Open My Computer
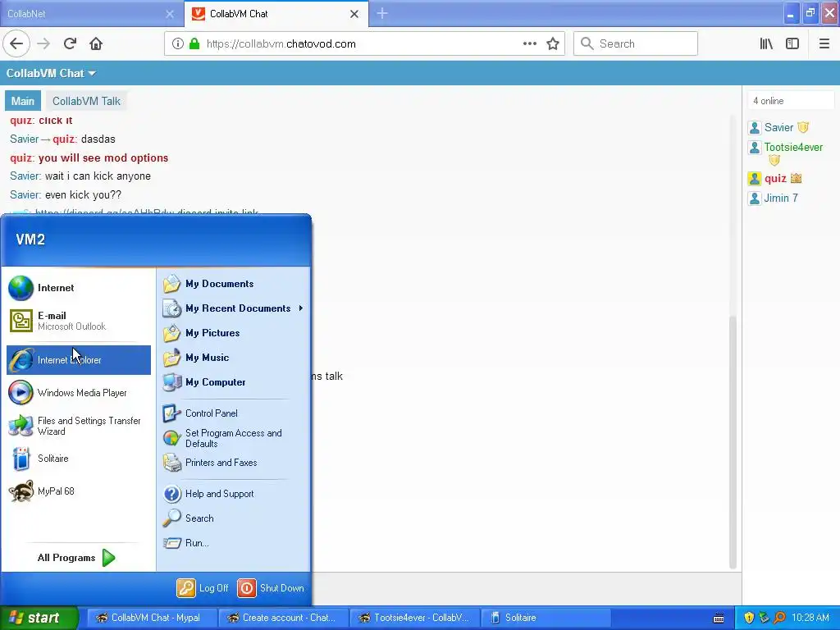 pyautogui.click(x=234, y=382)
